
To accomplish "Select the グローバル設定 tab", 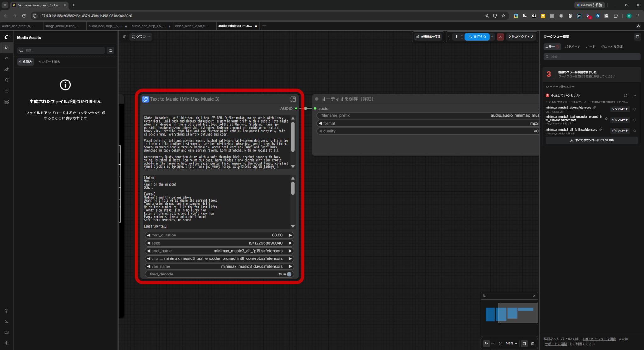I will [612, 47].
